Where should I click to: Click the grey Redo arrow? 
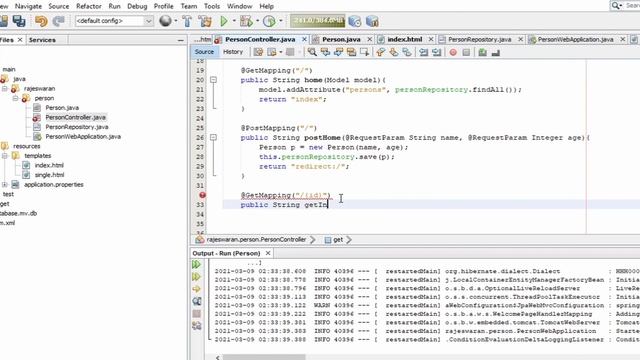pyautogui.click(x=59, y=21)
